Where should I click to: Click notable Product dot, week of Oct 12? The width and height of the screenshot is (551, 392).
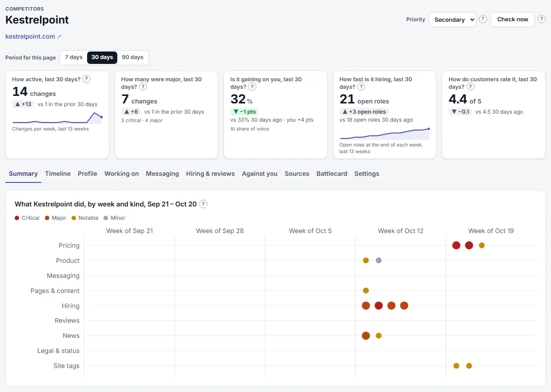366,261
